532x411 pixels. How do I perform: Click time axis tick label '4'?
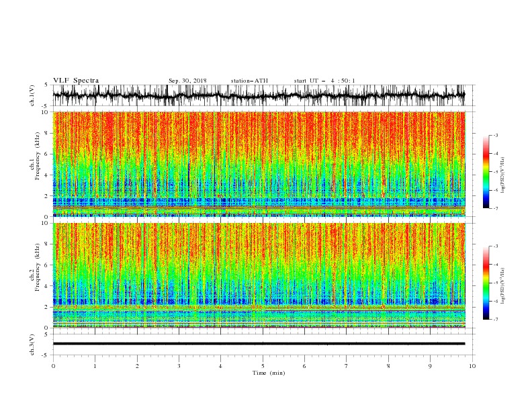tap(220, 366)
